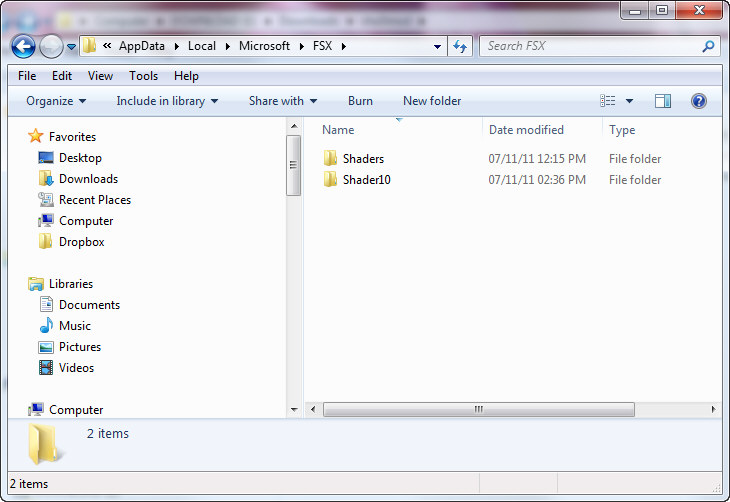Open the Videos library
Screen dimensions: 730x502
[x=76, y=368]
